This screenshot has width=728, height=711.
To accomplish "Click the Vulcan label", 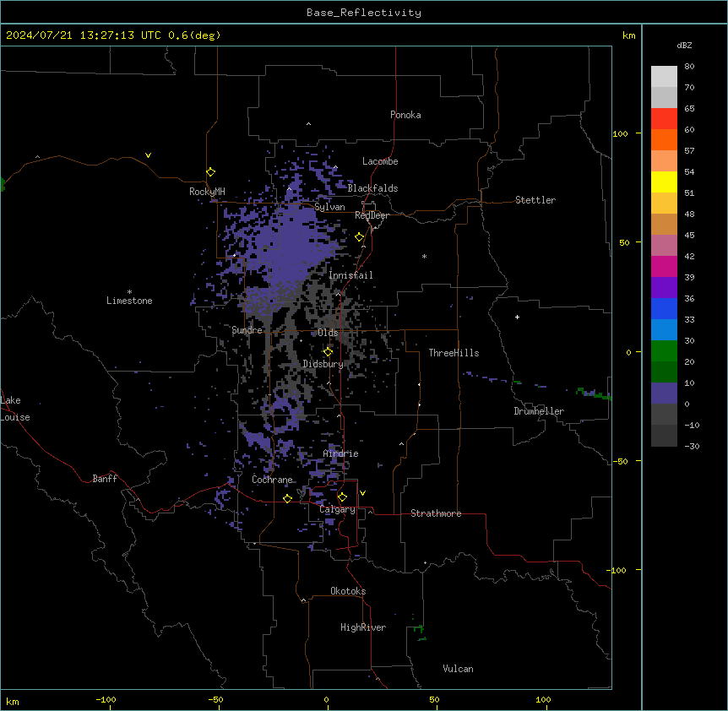I will (459, 669).
